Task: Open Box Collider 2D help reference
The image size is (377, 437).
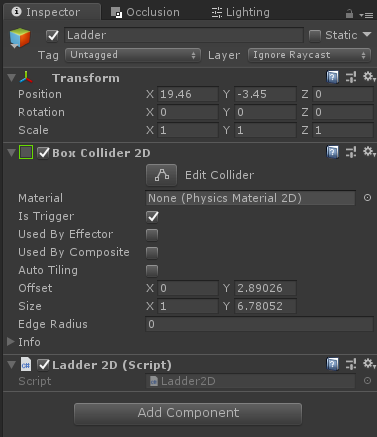Action: pos(332,152)
